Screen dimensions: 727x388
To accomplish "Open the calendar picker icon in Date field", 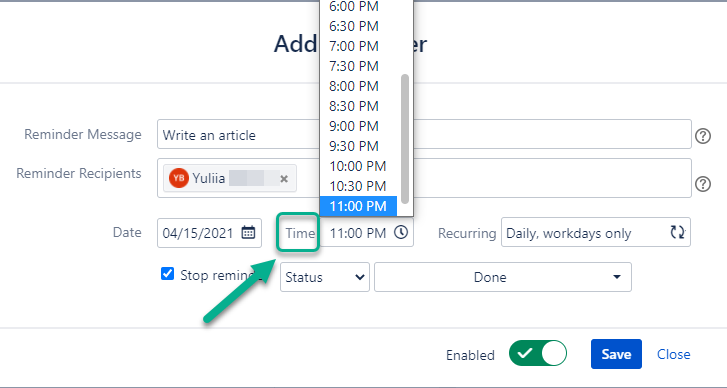I will [x=249, y=233].
